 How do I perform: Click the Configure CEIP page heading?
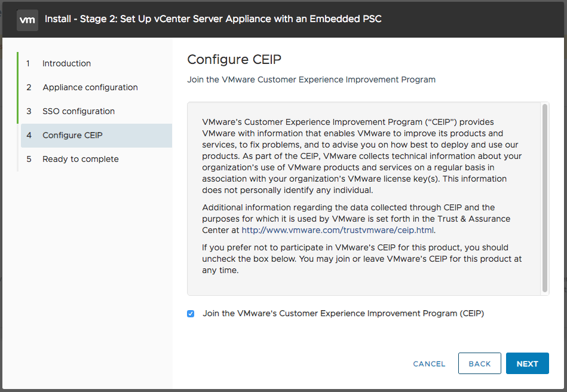pyautogui.click(x=234, y=59)
